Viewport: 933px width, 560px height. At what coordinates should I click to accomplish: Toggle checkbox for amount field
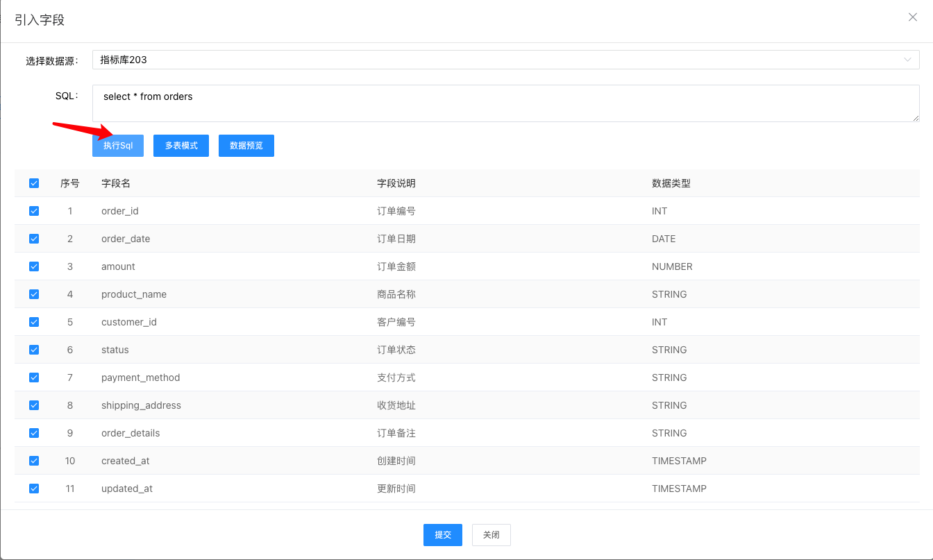(x=34, y=266)
